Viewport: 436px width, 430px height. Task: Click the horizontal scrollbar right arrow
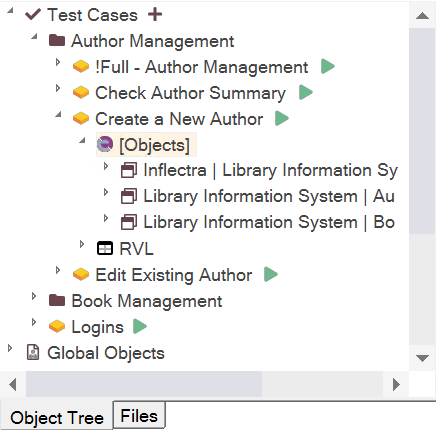click(x=396, y=384)
